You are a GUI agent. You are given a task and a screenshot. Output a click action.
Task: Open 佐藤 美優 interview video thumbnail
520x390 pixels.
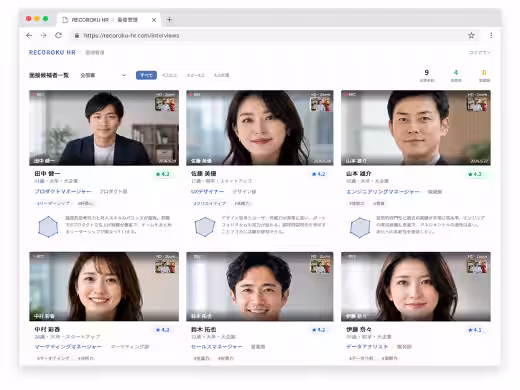tap(260, 128)
